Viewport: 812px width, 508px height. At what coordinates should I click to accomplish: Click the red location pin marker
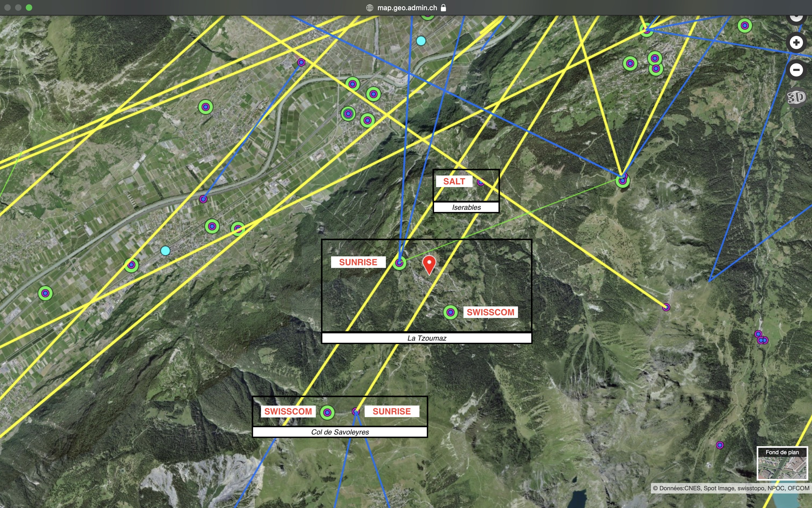(429, 265)
